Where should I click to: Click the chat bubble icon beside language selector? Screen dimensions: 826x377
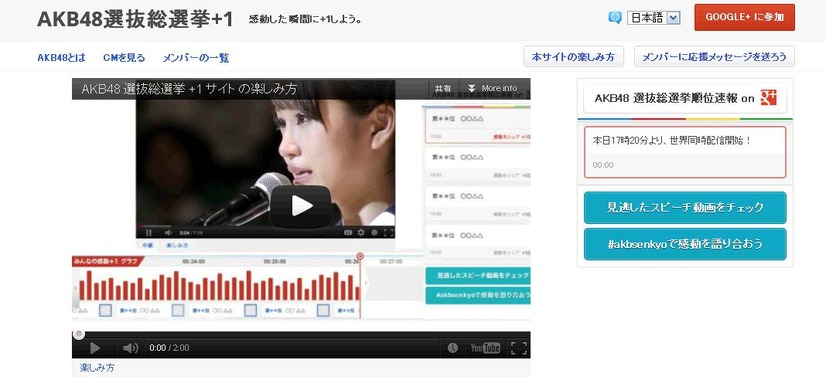point(615,18)
